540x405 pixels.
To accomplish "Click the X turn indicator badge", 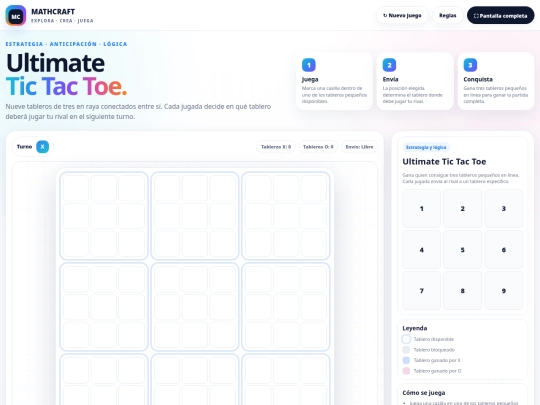I will pyautogui.click(x=42, y=147).
